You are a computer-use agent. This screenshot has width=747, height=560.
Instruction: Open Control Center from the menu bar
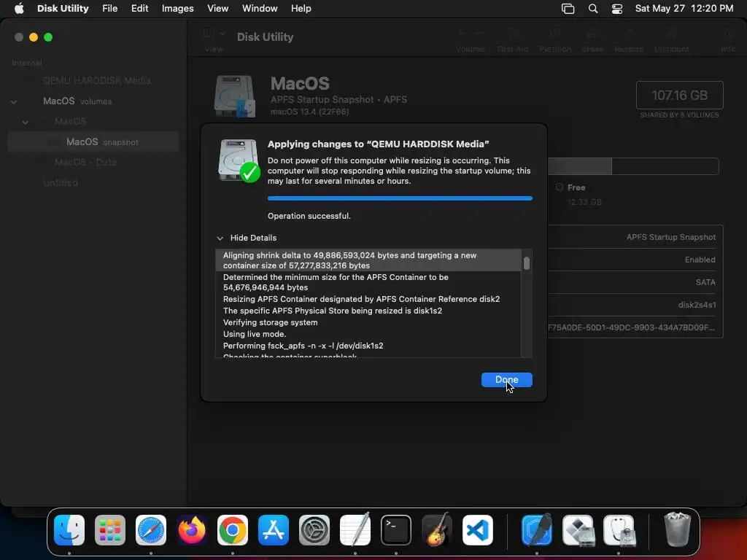point(617,9)
